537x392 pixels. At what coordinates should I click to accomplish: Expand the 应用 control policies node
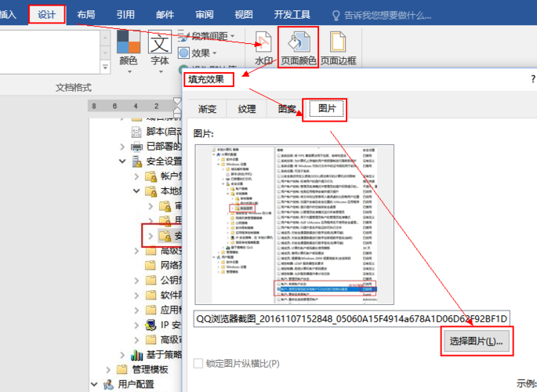[136, 310]
